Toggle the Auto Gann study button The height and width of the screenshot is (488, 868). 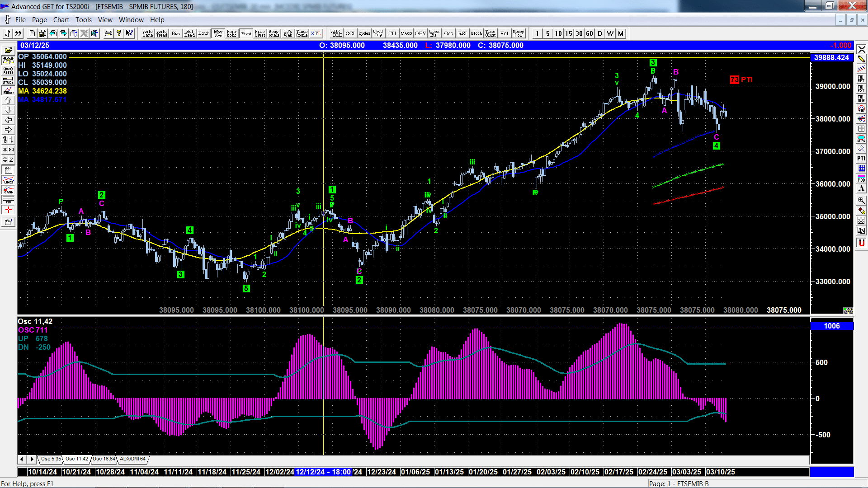coord(148,33)
